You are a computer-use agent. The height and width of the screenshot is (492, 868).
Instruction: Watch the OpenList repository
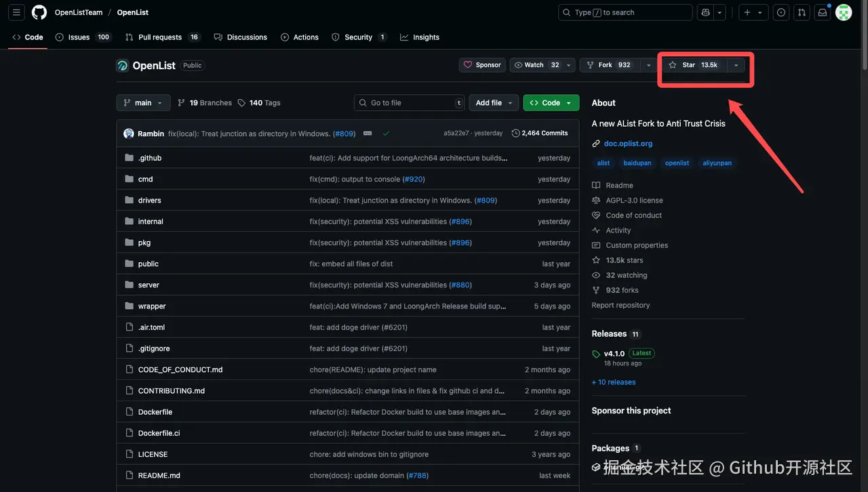[536, 65]
